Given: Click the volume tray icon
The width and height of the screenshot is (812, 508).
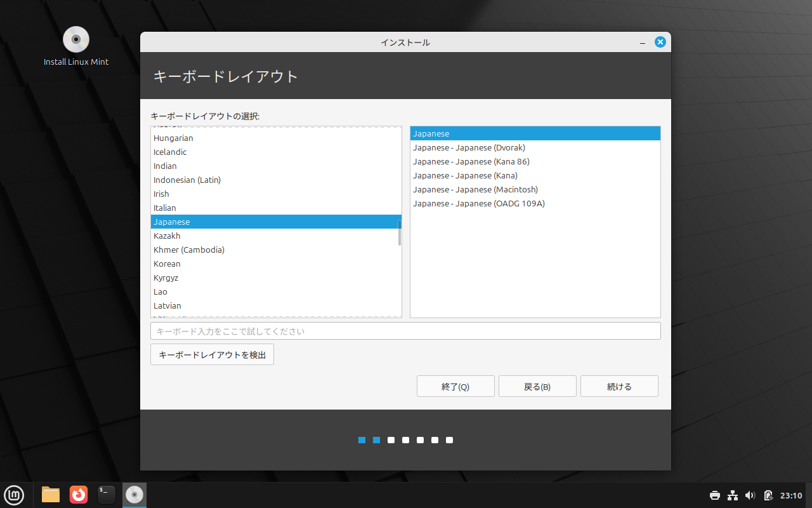Looking at the screenshot, I should pos(750,495).
